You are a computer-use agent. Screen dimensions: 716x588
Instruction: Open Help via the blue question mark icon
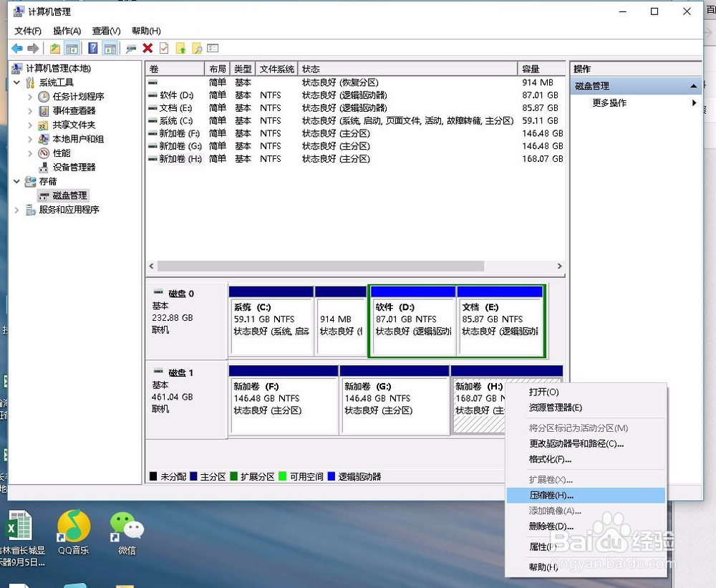pos(93,48)
